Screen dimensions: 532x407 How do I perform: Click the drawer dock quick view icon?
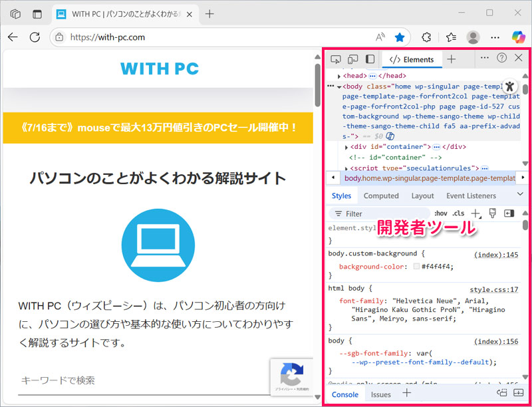pyautogui.click(x=501, y=393)
